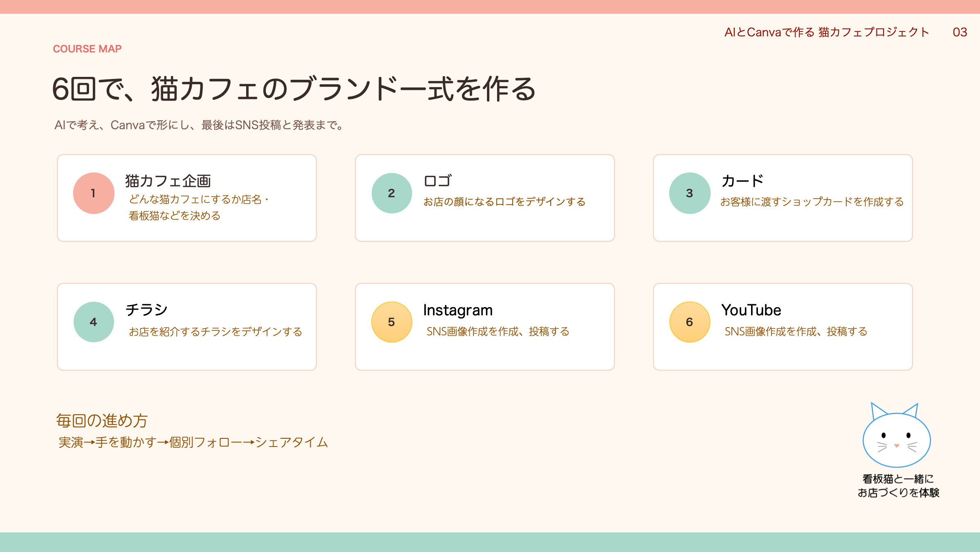Click the number 1 circle badge
The width and height of the screenshot is (980, 552).
(x=94, y=193)
